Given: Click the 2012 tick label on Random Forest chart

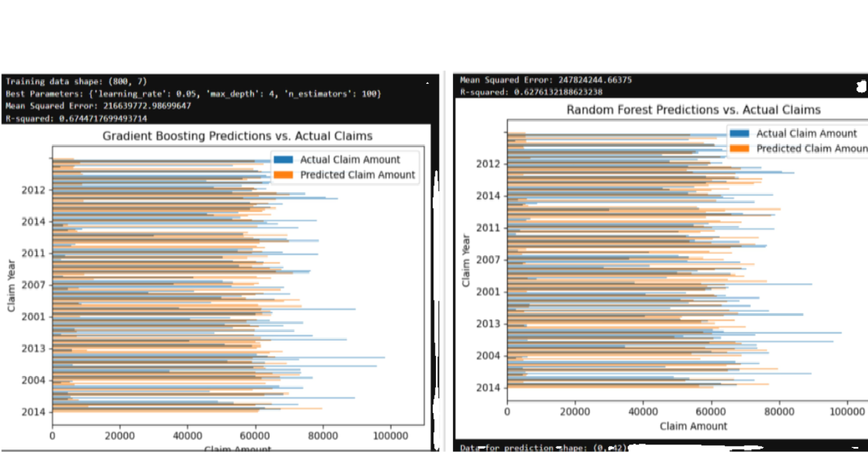Looking at the screenshot, I should 489,164.
